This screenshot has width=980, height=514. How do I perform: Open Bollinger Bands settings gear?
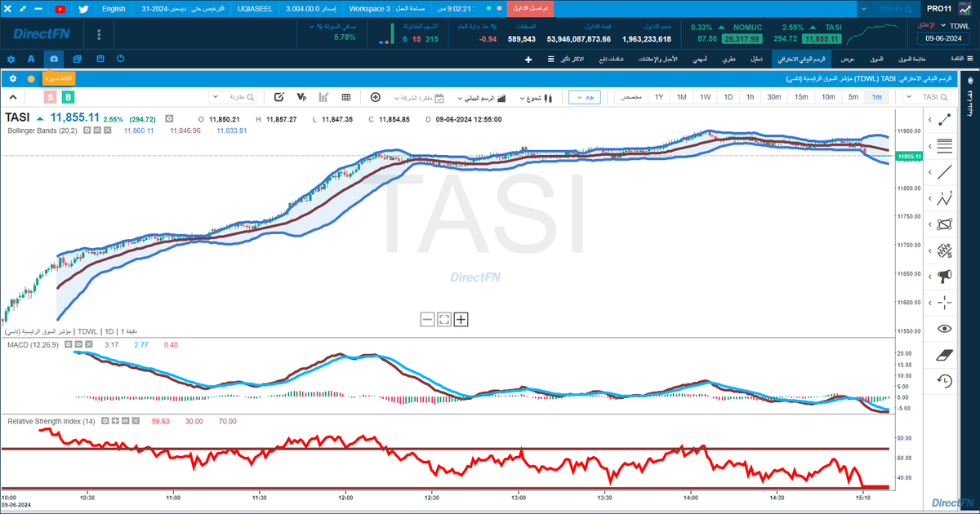[x=86, y=130]
